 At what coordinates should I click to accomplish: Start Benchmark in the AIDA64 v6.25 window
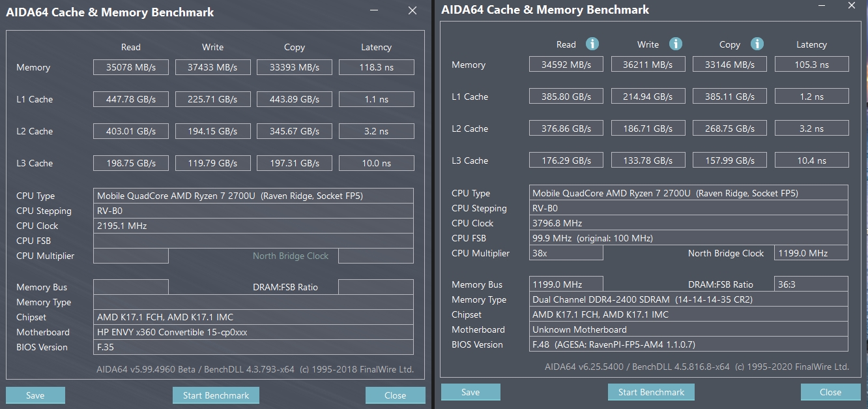pyautogui.click(x=651, y=392)
